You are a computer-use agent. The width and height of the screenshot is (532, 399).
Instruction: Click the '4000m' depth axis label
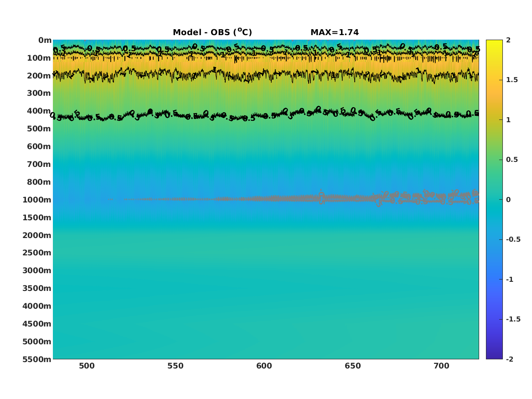[36, 306]
